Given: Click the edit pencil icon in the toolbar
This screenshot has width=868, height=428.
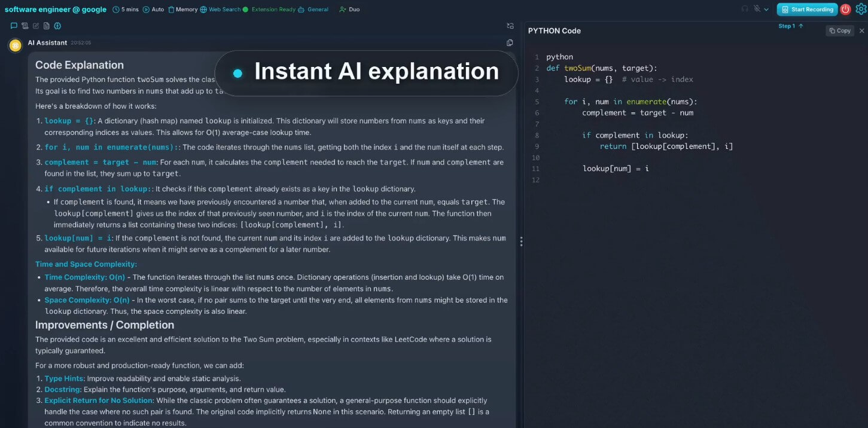Looking at the screenshot, I should (36, 26).
